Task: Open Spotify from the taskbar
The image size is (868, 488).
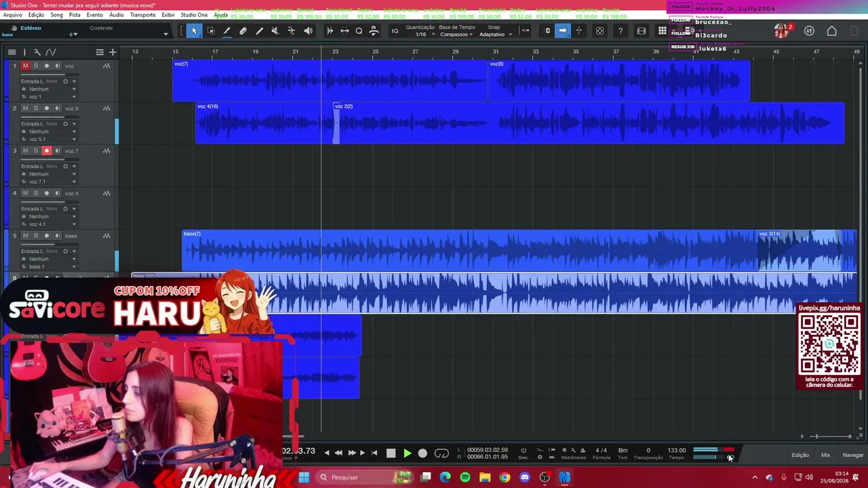Action: [x=465, y=477]
